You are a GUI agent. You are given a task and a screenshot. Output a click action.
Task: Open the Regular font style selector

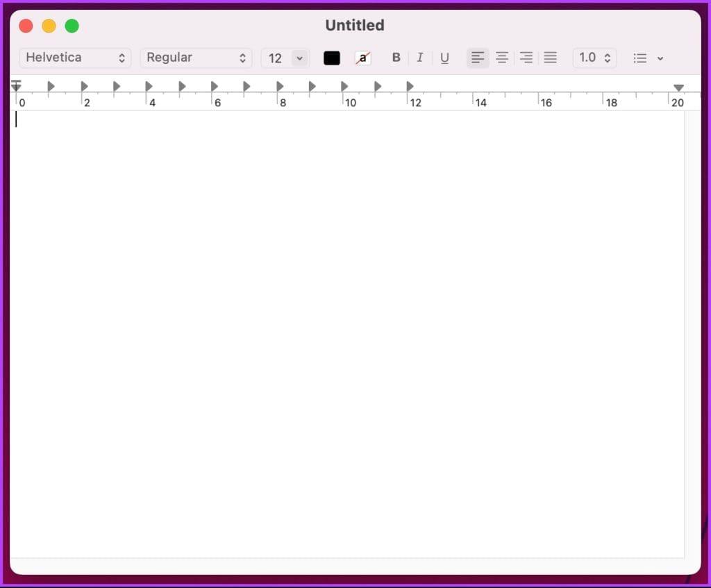196,58
